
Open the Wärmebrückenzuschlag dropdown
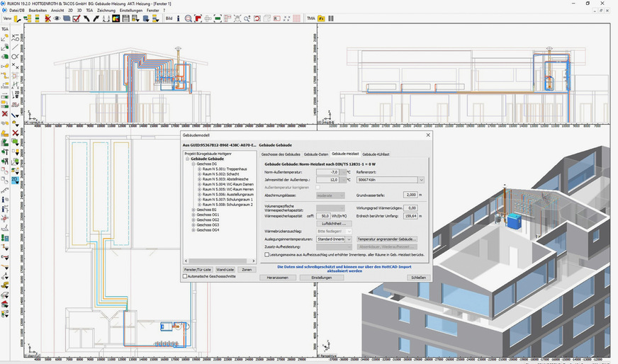pyautogui.click(x=349, y=232)
